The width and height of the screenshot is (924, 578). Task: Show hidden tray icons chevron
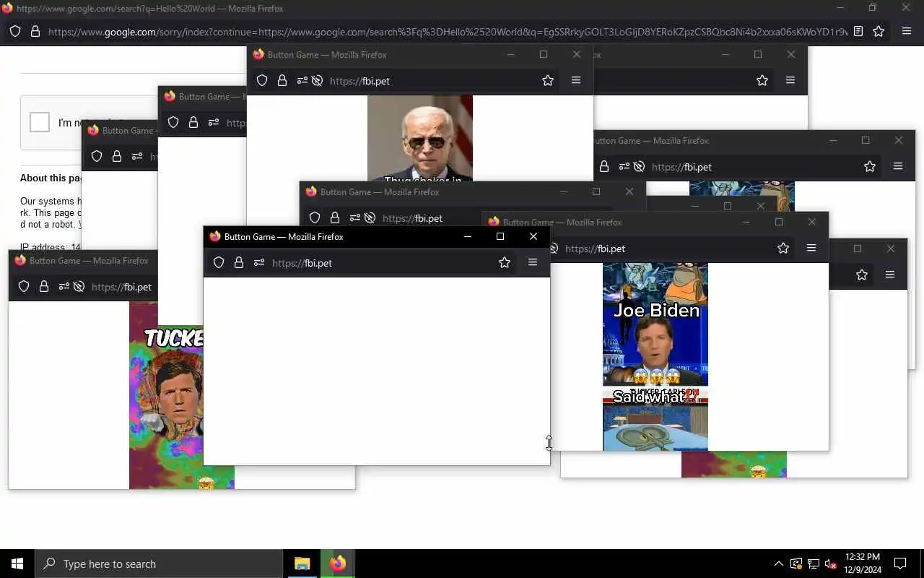pyautogui.click(x=778, y=564)
